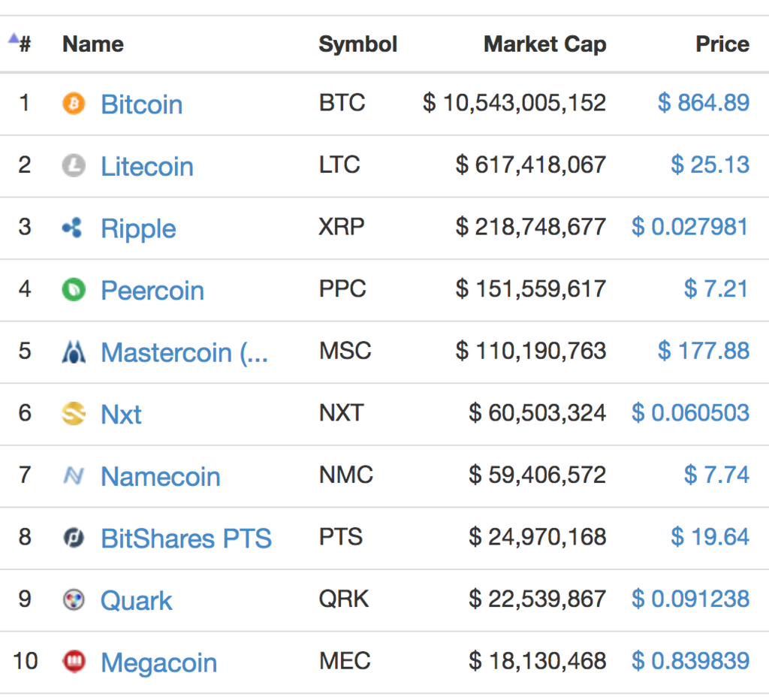Select market cap $ 24,970,168

[x=538, y=538]
